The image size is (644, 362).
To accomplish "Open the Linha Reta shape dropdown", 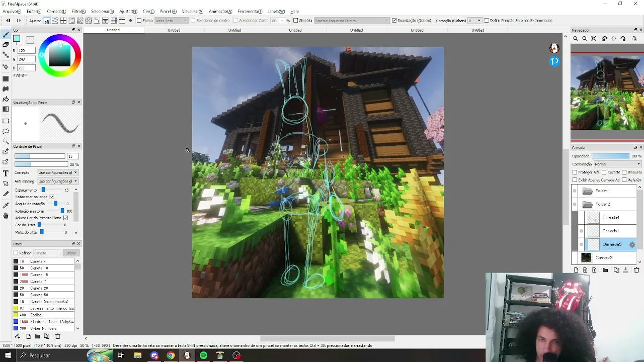I will [172, 21].
